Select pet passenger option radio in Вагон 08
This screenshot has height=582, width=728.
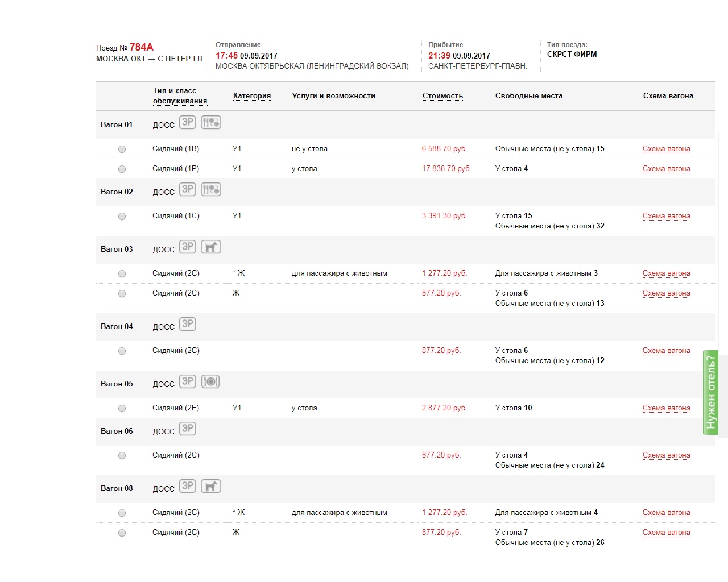tap(122, 513)
